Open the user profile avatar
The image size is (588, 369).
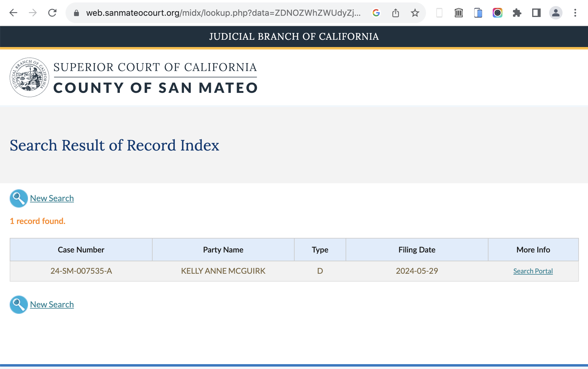(556, 13)
